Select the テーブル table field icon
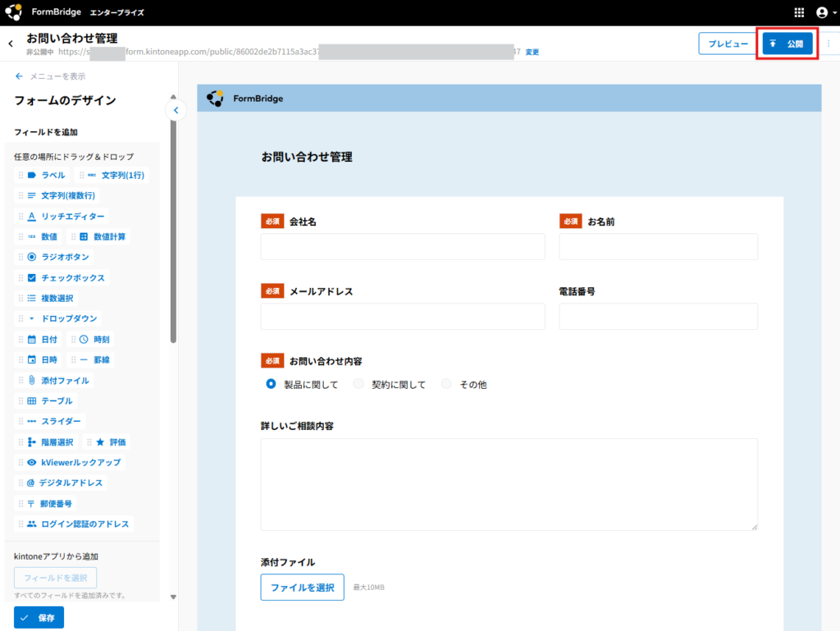 pos(32,401)
